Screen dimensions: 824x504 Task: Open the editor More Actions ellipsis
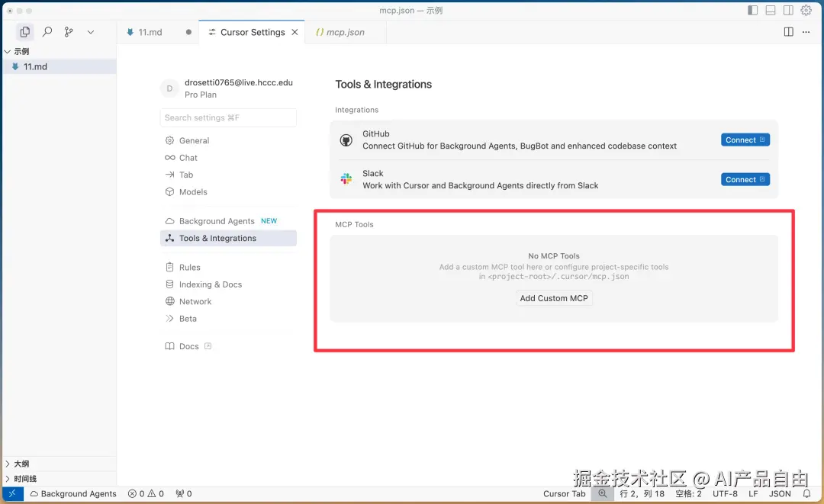tap(806, 32)
